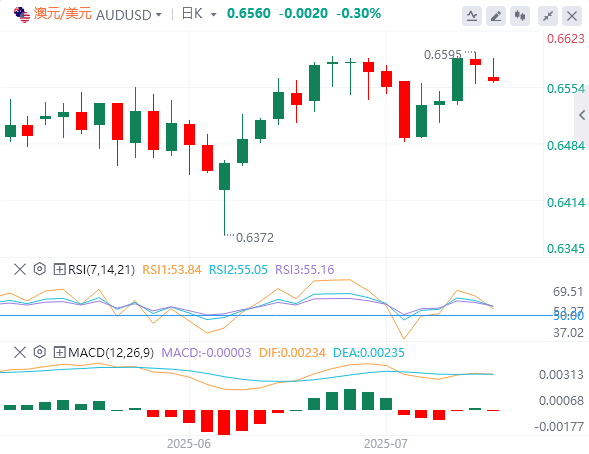The width and height of the screenshot is (589, 454).
Task: Open RSI indicator settings gear
Action: pos(39,269)
